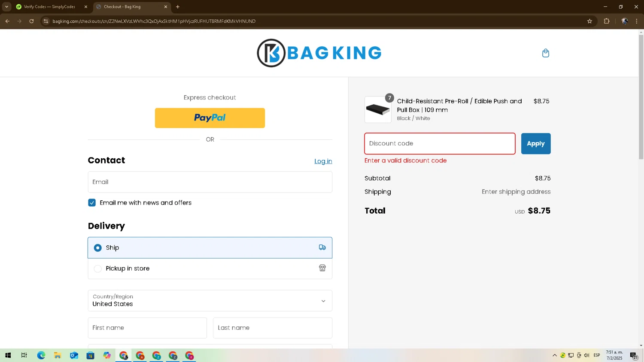Click the page vertical scrollbar

pyautogui.click(x=641, y=97)
